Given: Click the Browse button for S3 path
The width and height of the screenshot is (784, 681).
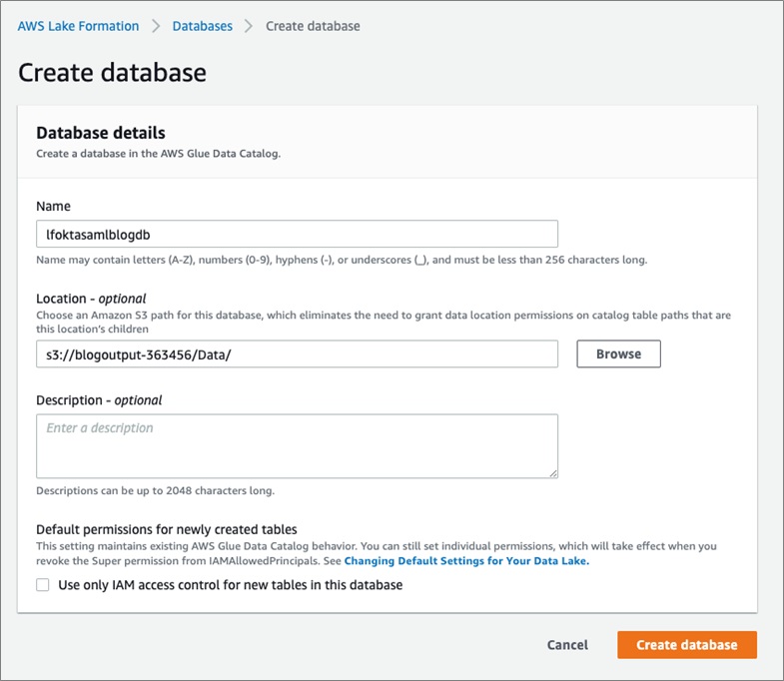Looking at the screenshot, I should coord(618,354).
